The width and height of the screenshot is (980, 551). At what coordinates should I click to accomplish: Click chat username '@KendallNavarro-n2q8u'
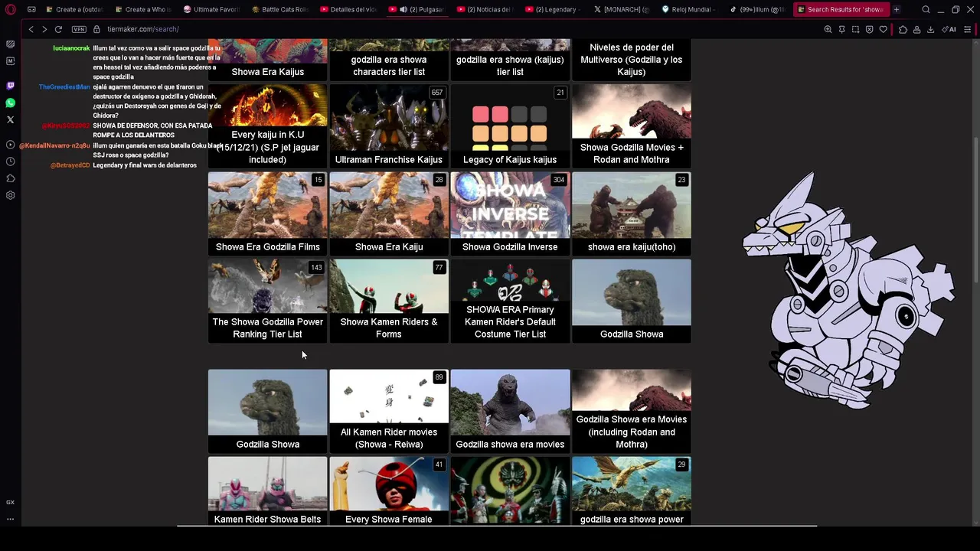(54, 145)
